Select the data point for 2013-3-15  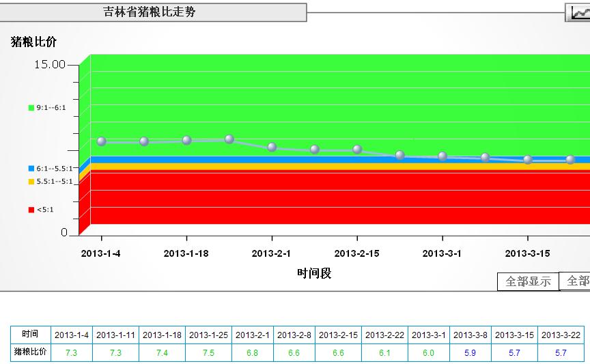(528, 160)
